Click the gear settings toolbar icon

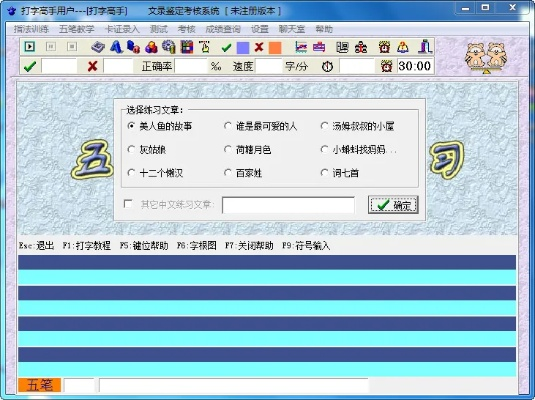[x=169, y=47]
